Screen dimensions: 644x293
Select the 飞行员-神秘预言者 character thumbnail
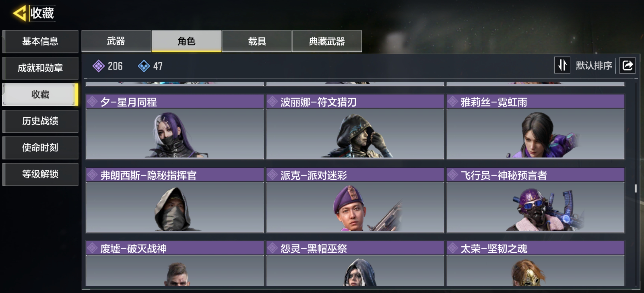[x=535, y=207]
